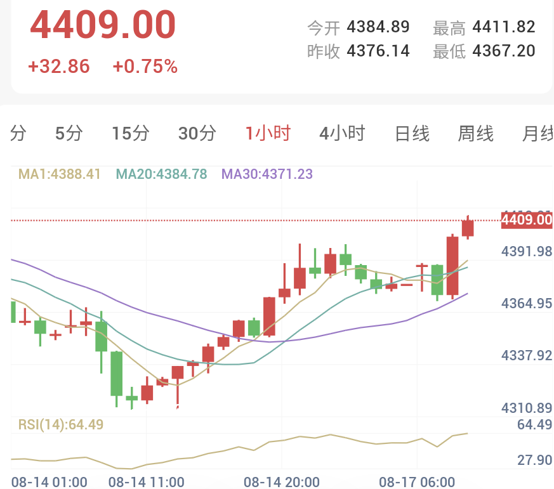Click the 08-14 20:00 time axis label
This screenshot has width=554, height=489.
point(282,482)
